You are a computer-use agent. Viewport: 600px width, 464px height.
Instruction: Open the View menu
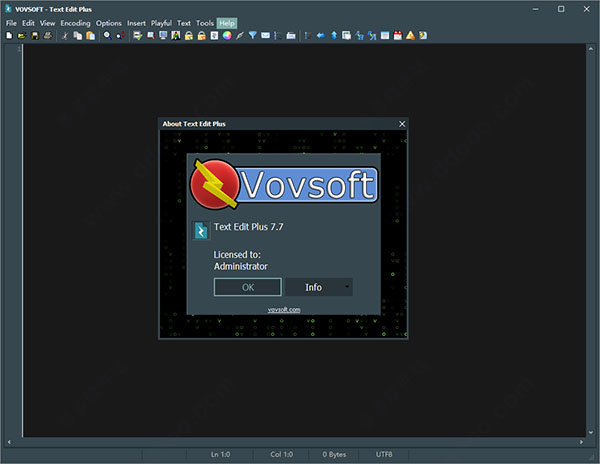pyautogui.click(x=47, y=23)
